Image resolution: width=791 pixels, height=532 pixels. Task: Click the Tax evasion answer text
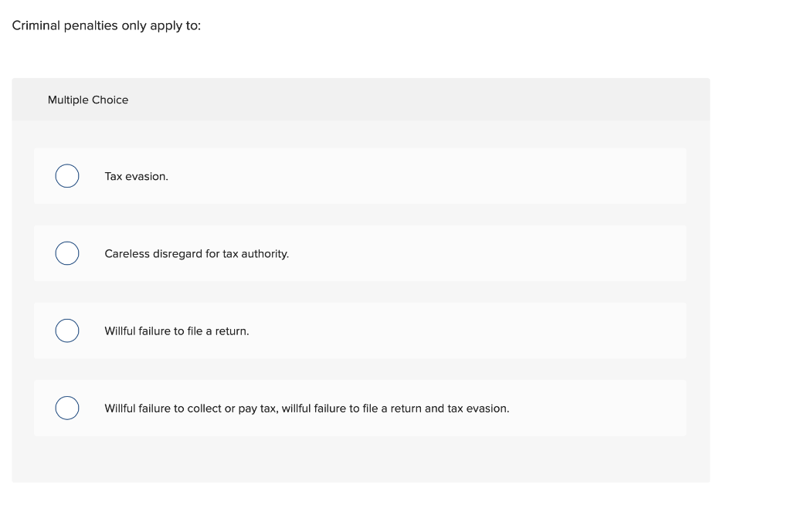coord(137,176)
